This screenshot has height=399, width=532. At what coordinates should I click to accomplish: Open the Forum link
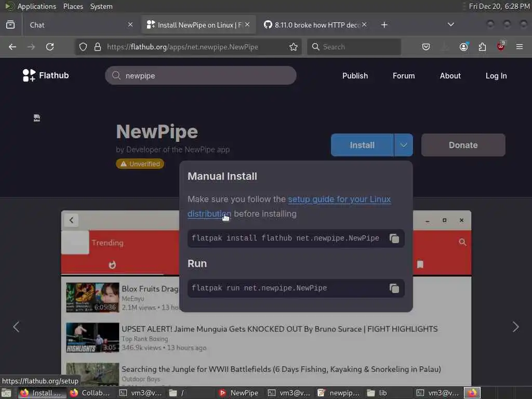(x=403, y=76)
